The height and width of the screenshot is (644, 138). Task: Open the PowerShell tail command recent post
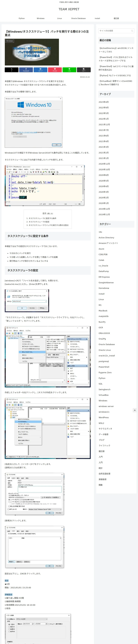[116, 68]
